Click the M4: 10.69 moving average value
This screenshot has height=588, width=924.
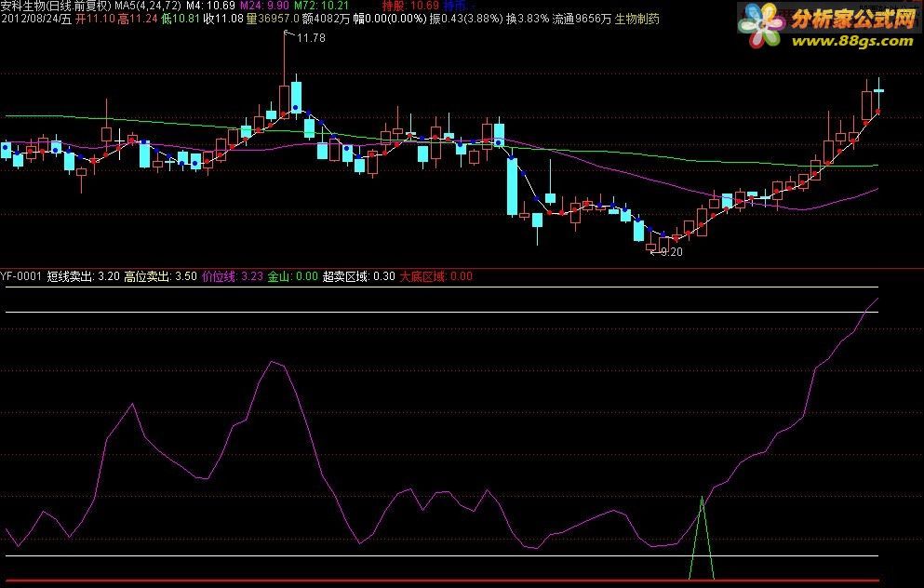tap(210, 6)
